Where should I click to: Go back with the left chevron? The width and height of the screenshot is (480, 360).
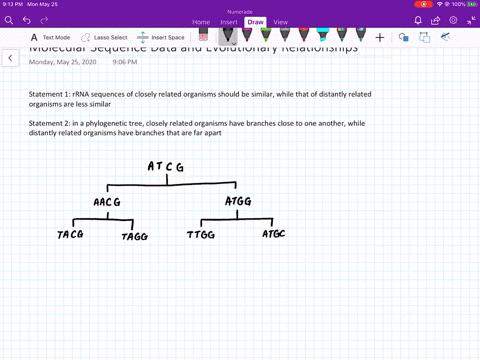click(10, 58)
